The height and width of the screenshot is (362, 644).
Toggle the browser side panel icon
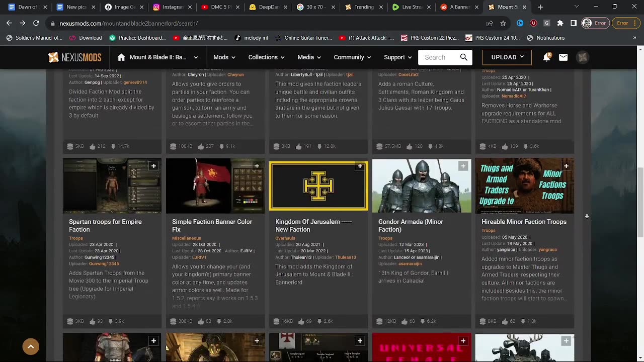coord(574,23)
